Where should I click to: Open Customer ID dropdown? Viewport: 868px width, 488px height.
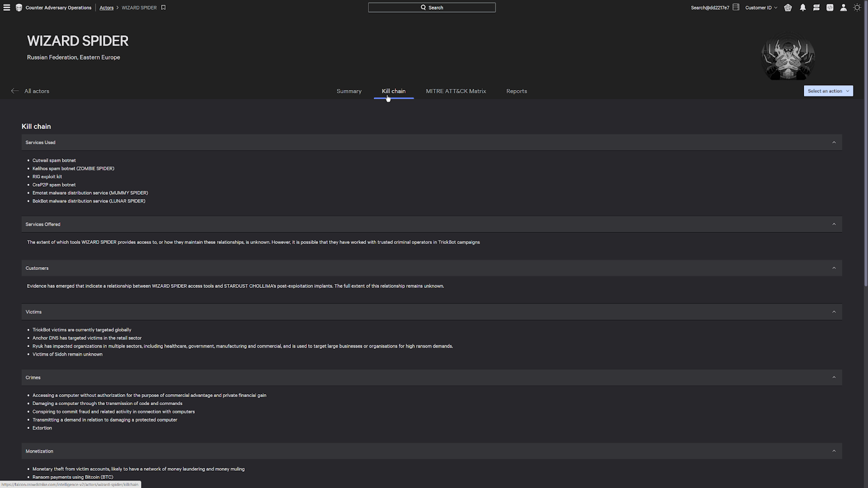coord(761,8)
